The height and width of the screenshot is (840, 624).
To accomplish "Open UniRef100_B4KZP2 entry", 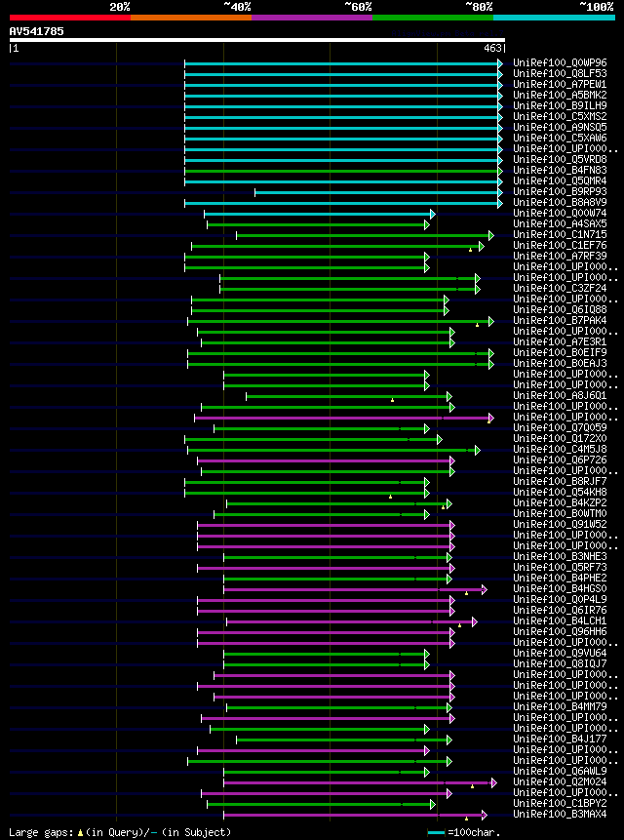I will click(560, 502).
